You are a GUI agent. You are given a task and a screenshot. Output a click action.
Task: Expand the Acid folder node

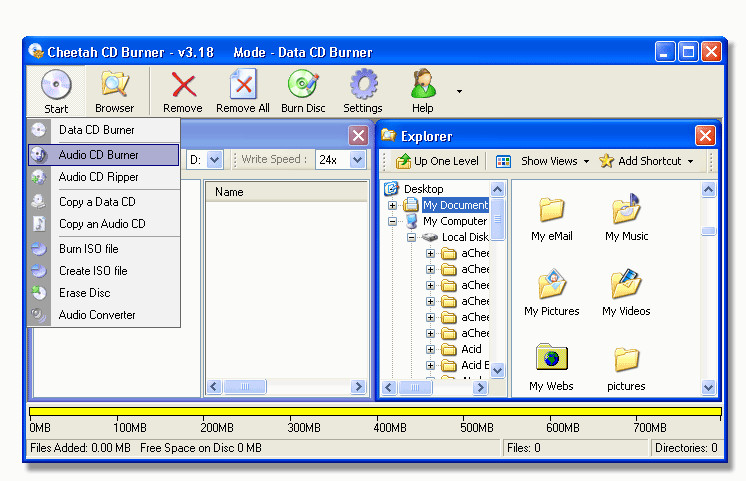[x=431, y=349]
